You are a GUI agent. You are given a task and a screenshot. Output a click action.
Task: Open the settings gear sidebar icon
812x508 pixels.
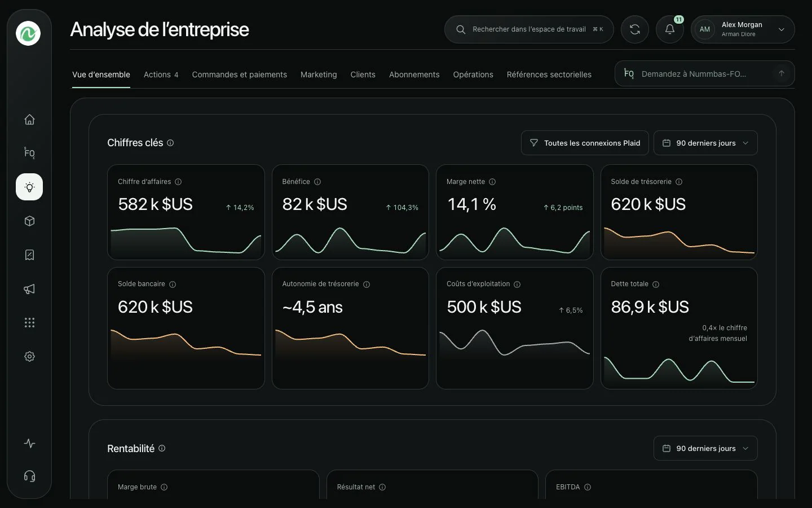pos(29,357)
